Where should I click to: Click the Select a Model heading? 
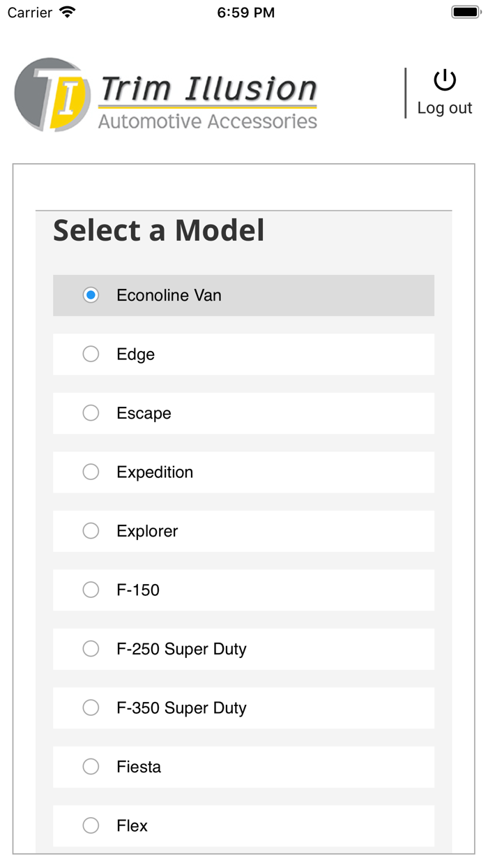(159, 230)
